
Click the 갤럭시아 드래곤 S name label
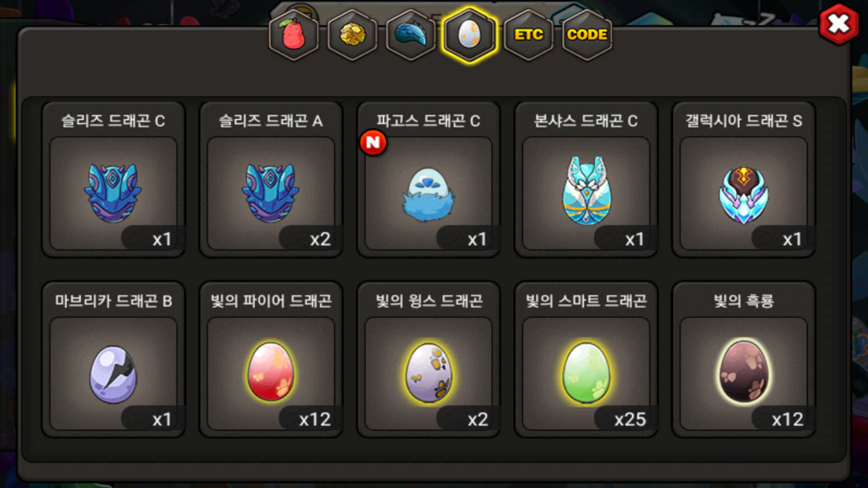pos(744,121)
